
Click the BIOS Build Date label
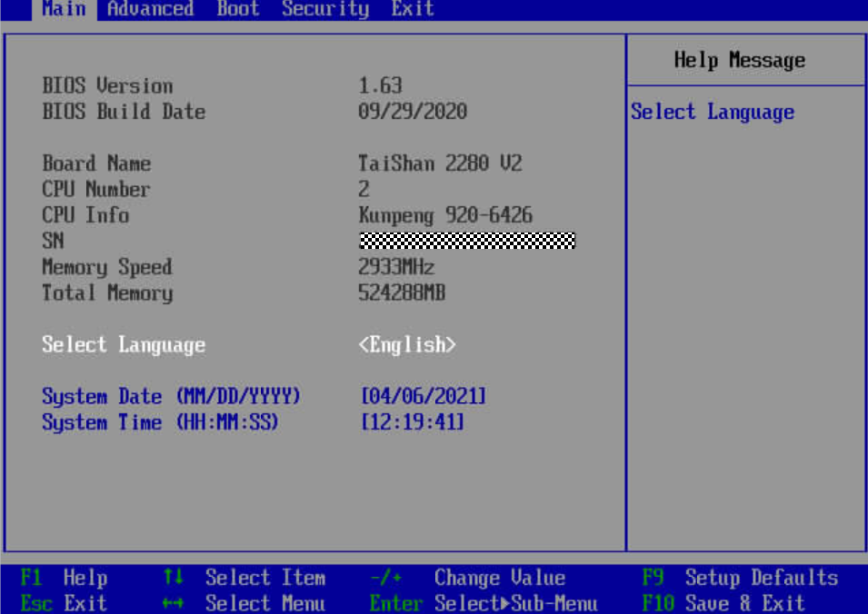[x=124, y=111]
